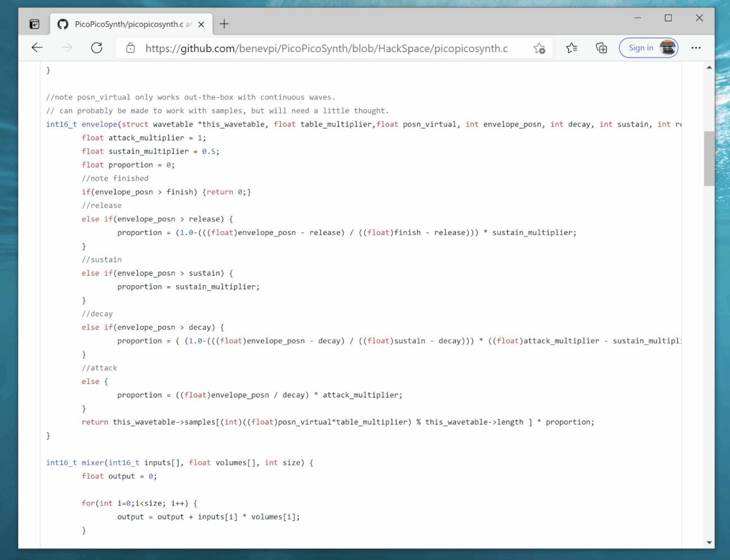Click the site lock icon in address bar
730x560 pixels.
[130, 48]
